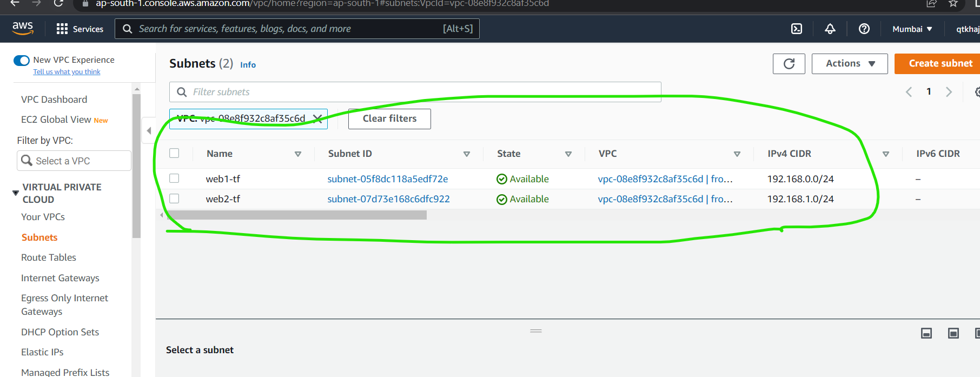Image resolution: width=980 pixels, height=377 pixels.
Task: Expand the details panel to half height
Action: point(953,333)
